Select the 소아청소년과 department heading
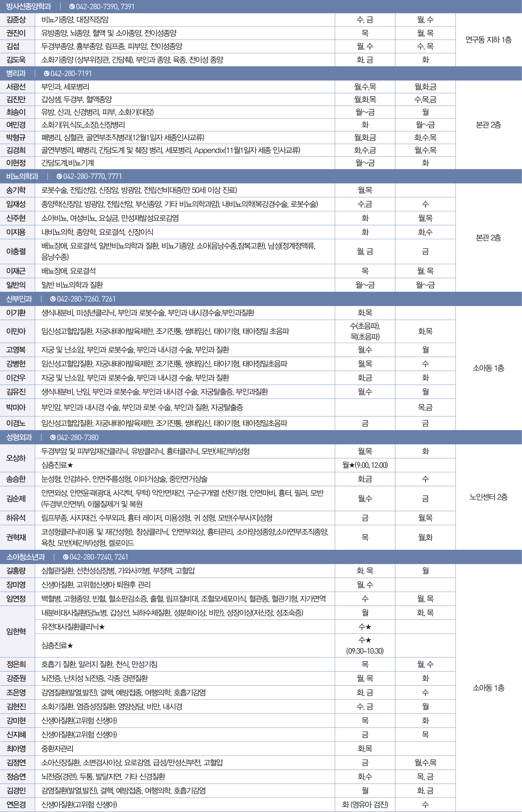522x812 pixels. coord(25,557)
